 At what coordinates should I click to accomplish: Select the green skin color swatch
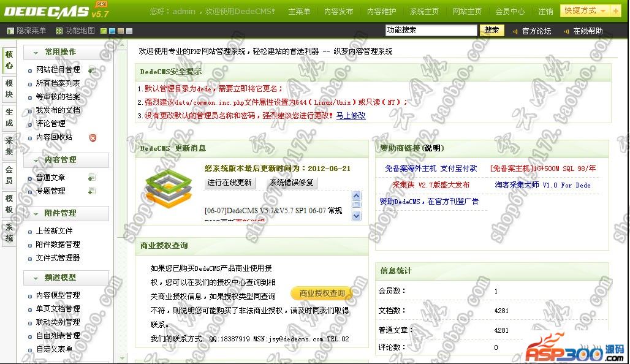click(104, 31)
